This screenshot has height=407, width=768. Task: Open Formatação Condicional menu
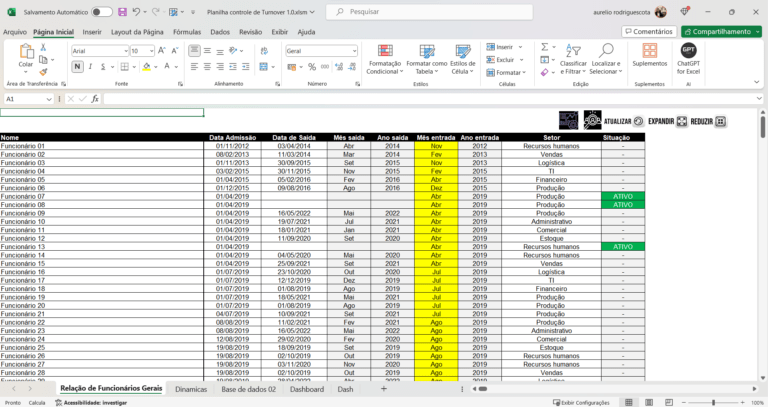point(384,60)
